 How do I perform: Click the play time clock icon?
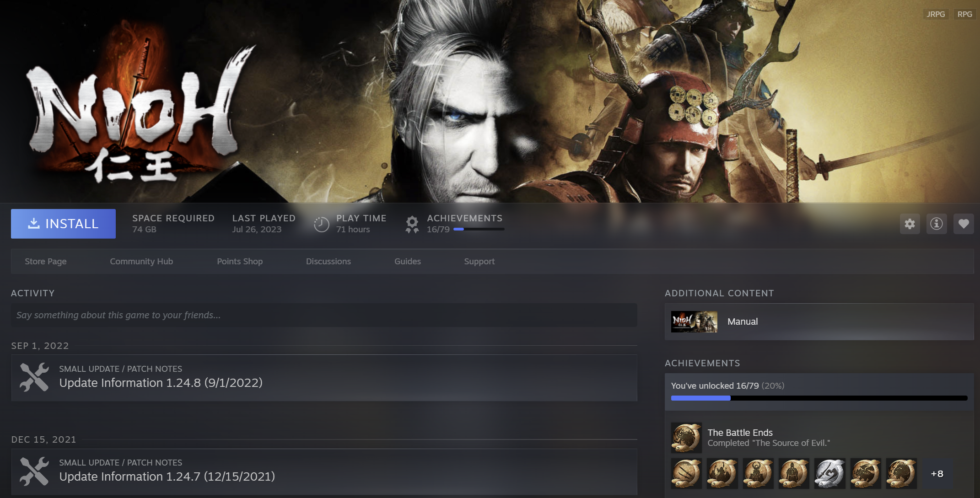(x=321, y=224)
